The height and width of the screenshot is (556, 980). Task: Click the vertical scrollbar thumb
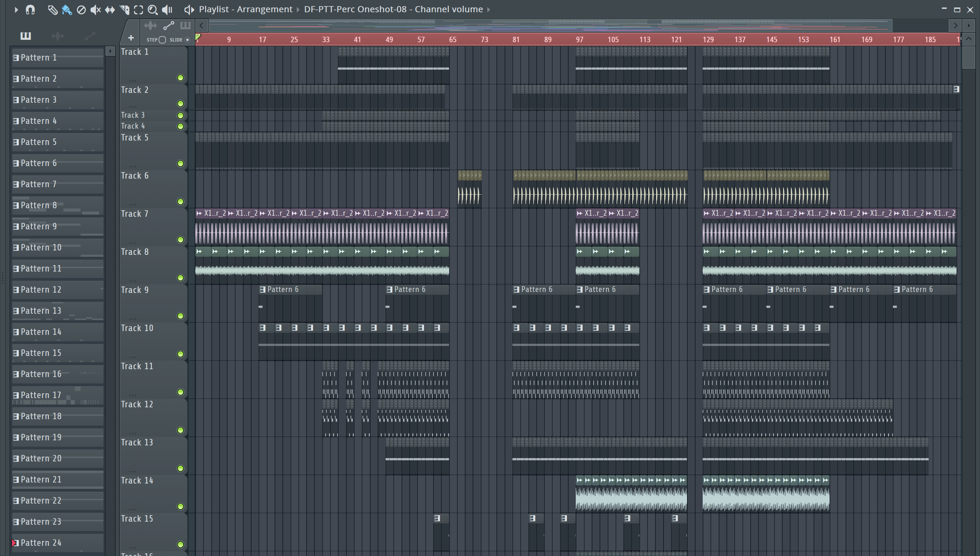968,58
